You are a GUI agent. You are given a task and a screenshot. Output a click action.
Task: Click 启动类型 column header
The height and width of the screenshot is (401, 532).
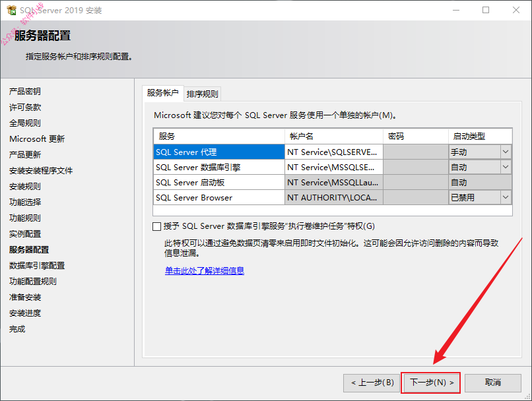coord(480,137)
